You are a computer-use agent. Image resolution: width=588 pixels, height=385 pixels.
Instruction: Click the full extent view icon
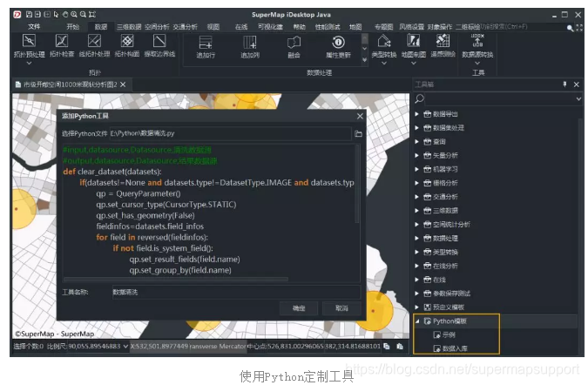[x=92, y=14]
